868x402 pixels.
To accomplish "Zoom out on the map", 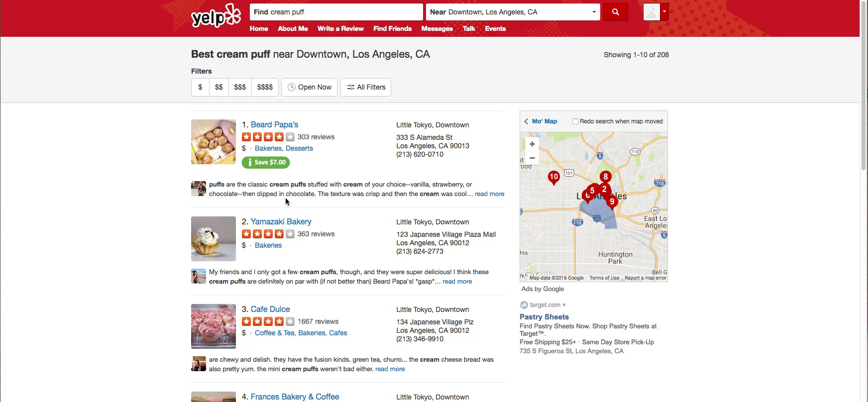I will pyautogui.click(x=532, y=158).
